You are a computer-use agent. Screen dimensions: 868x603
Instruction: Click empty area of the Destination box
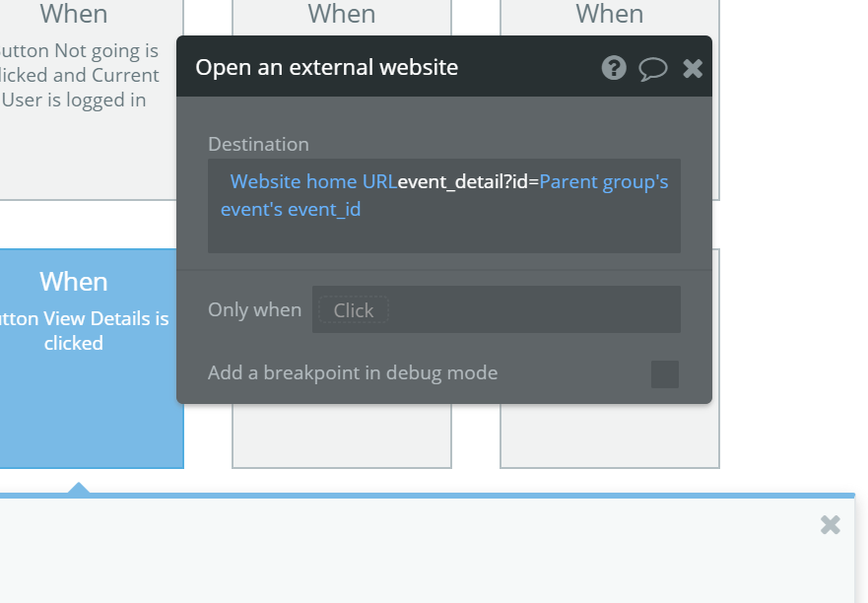[444, 235]
